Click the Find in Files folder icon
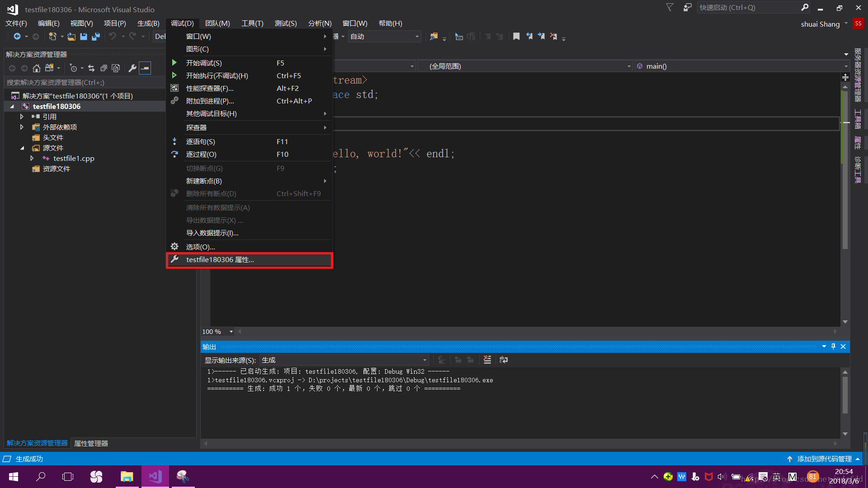The width and height of the screenshot is (868, 488). 434,37
